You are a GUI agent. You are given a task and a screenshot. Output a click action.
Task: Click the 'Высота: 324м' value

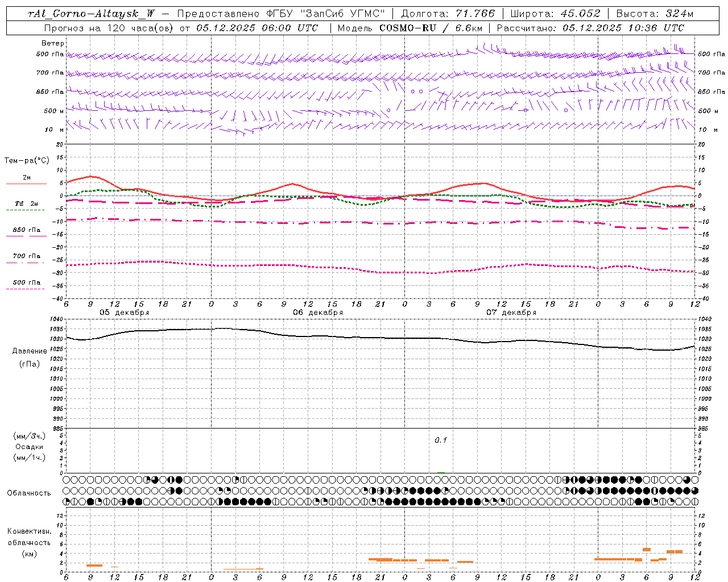pyautogui.click(x=655, y=14)
